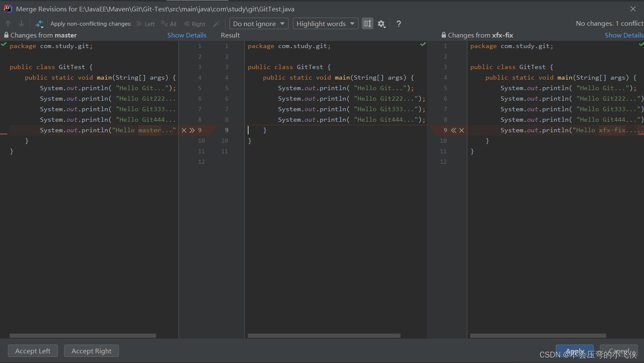This screenshot has width=644, height=363.
Task: Click the "Hello xfx-fix" line in right pane
Action: [x=572, y=130]
